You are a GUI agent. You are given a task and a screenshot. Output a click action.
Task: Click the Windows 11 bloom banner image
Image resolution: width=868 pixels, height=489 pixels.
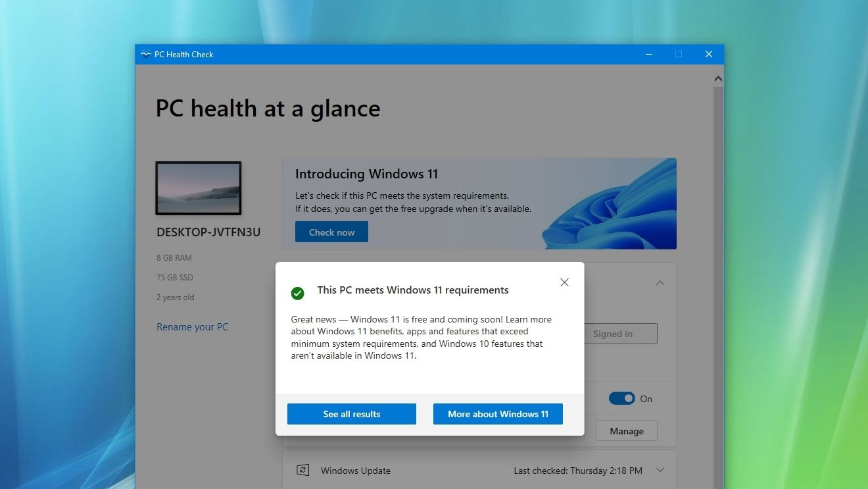(x=609, y=204)
